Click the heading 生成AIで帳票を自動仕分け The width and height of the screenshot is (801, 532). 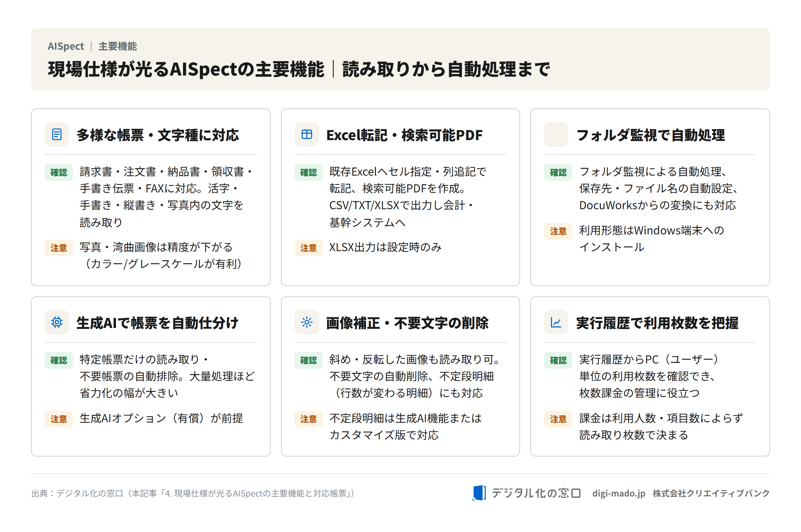158,323
